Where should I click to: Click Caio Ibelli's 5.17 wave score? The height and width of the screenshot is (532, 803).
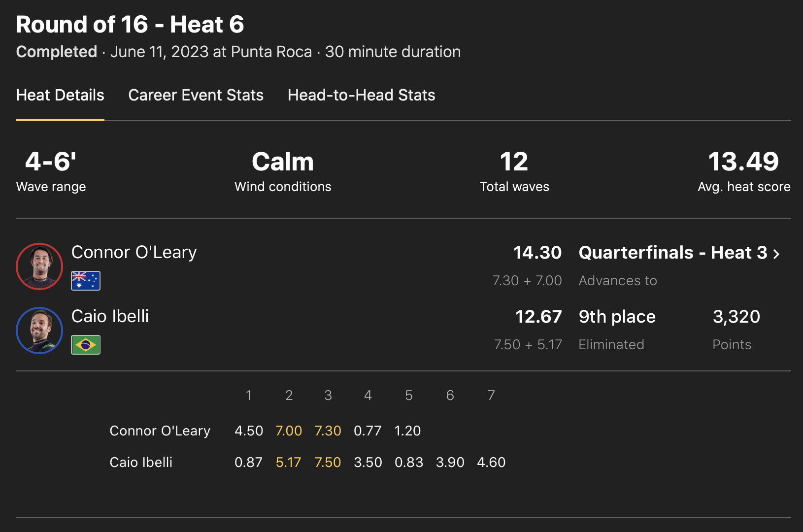pos(288,463)
